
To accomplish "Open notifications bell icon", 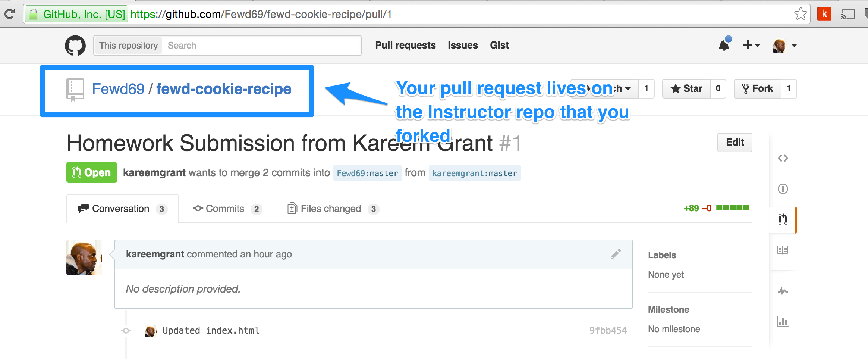I will (724, 45).
